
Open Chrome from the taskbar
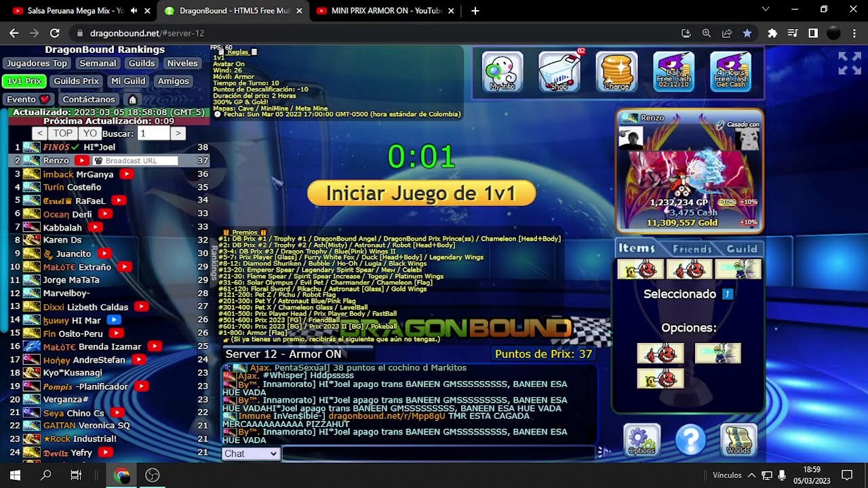point(122,475)
